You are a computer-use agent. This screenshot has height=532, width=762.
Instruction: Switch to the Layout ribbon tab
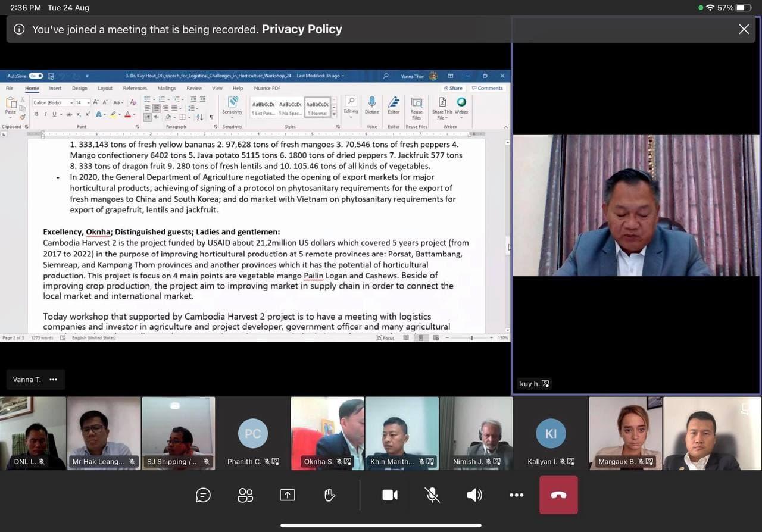tap(105, 88)
